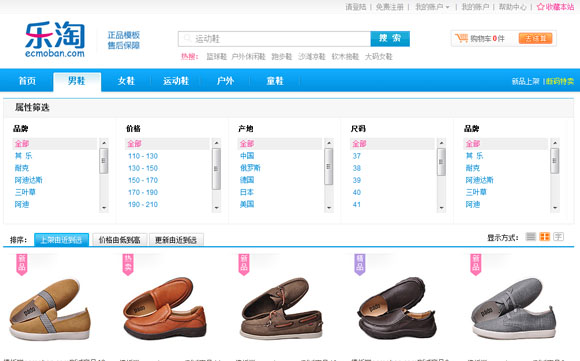Screen dimensions: 580x361
Task: Filter origin by 中国
Action: [247, 156]
